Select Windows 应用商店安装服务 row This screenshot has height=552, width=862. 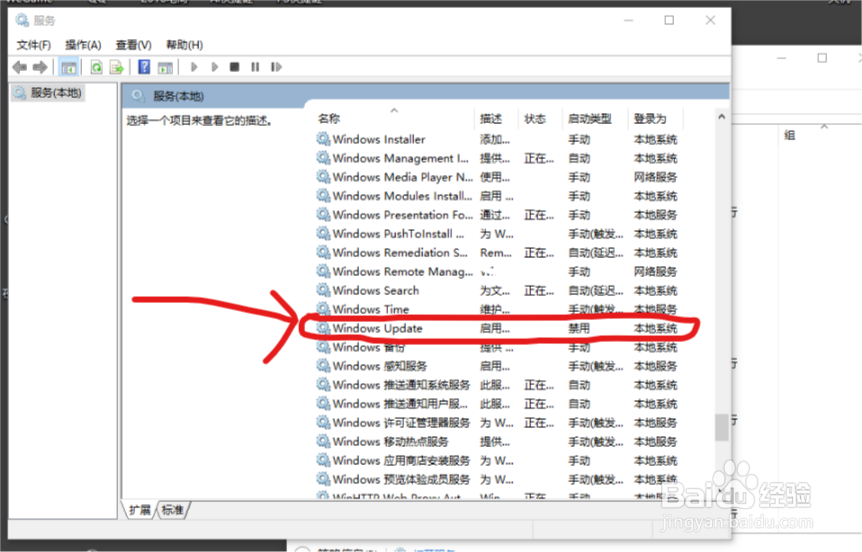[498, 460]
